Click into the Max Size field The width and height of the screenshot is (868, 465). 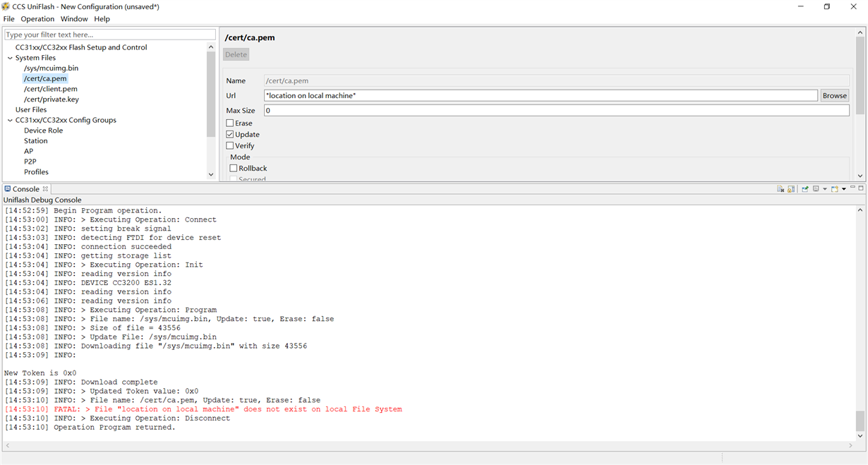pyautogui.click(x=556, y=111)
